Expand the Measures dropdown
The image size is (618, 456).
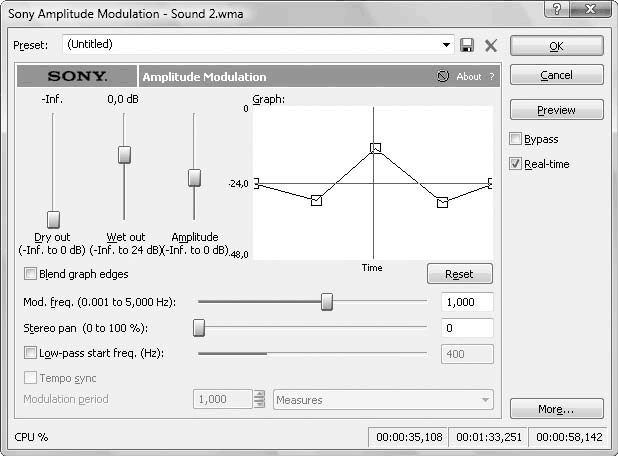pyautogui.click(x=485, y=400)
